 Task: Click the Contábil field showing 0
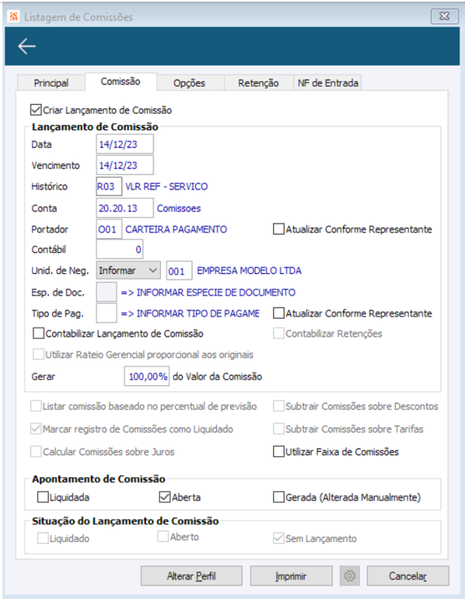point(119,249)
